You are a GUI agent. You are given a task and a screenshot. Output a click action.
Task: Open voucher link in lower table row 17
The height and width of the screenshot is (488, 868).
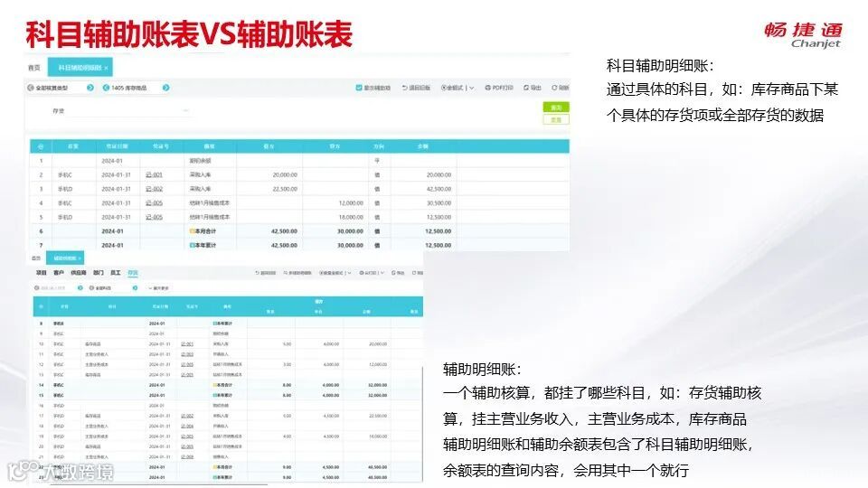coord(187,416)
